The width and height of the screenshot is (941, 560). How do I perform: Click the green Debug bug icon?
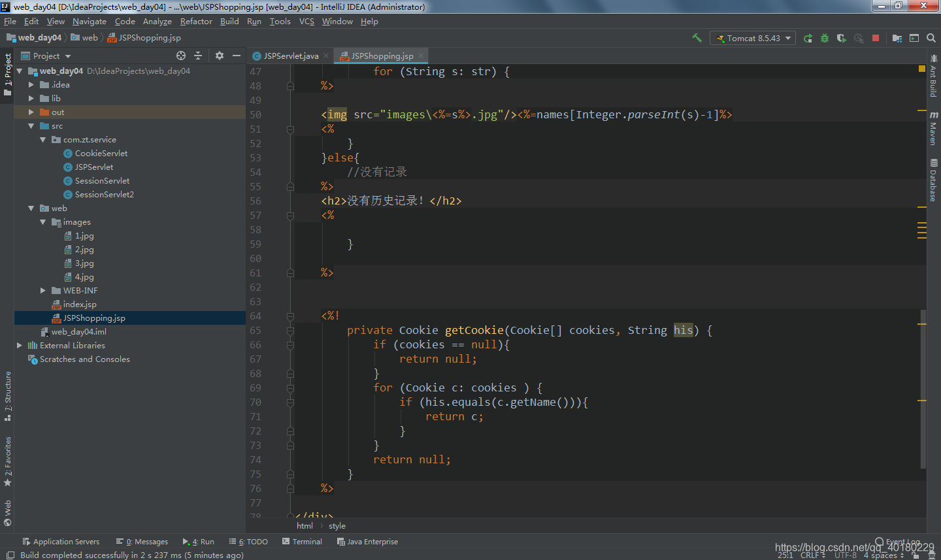pos(825,38)
